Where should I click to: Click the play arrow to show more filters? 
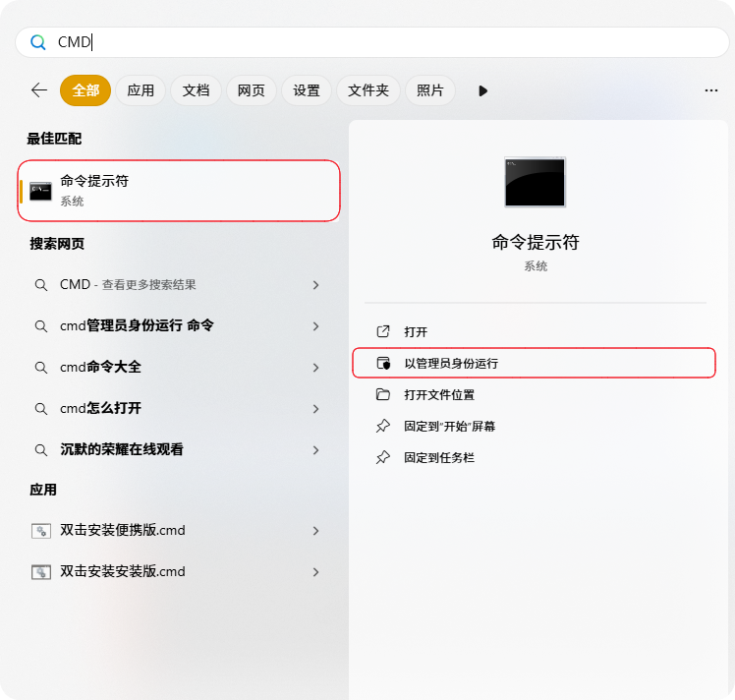pos(482,90)
